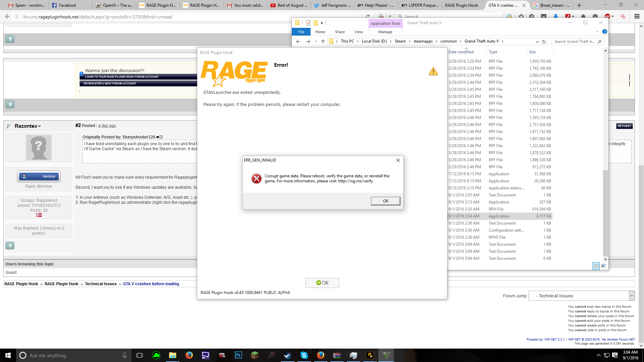The height and width of the screenshot is (362, 644).
Task: Click the Explorer refresh icon
Action: (x=544, y=42)
